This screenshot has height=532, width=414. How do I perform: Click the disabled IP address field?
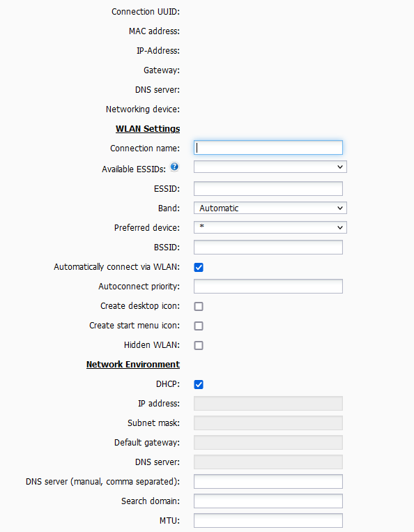[268, 404]
